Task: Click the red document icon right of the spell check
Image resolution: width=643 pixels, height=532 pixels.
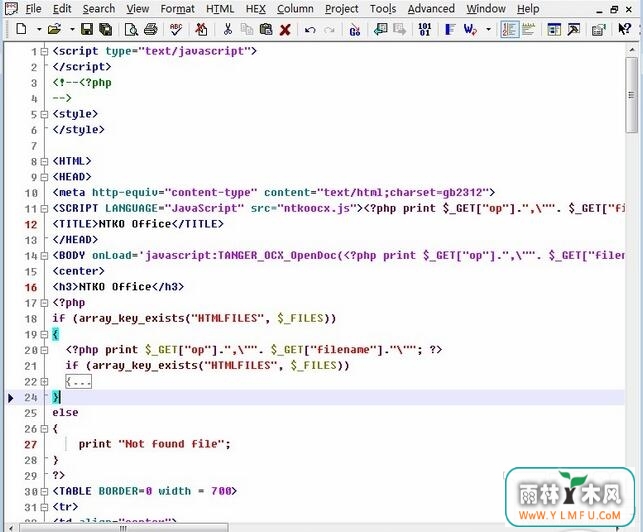Action: click(x=201, y=29)
